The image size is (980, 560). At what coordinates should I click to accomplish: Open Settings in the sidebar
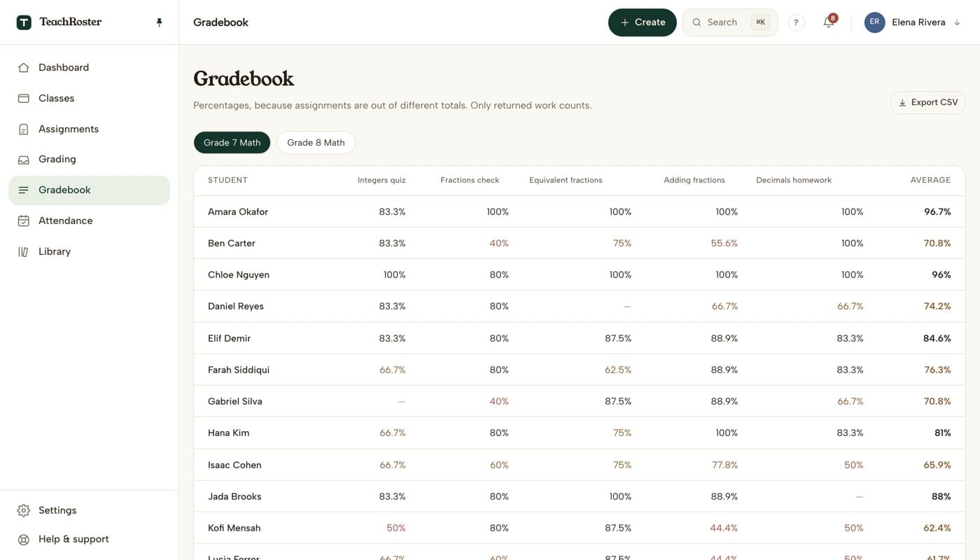(x=89, y=510)
